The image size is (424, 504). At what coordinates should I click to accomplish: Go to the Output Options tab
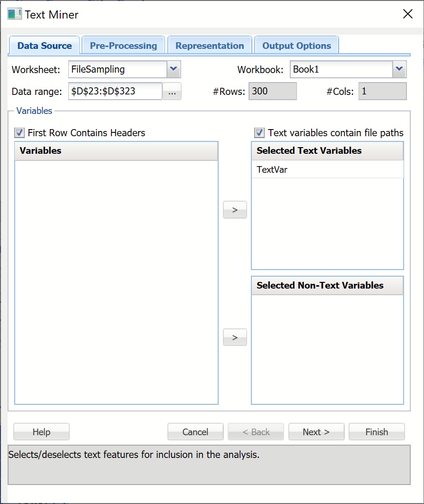tap(296, 46)
